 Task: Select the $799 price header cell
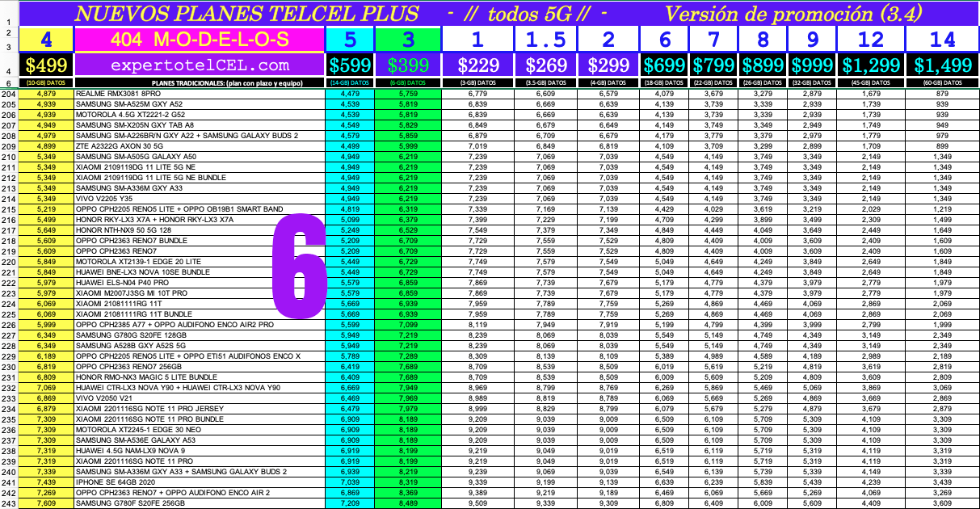pos(714,65)
